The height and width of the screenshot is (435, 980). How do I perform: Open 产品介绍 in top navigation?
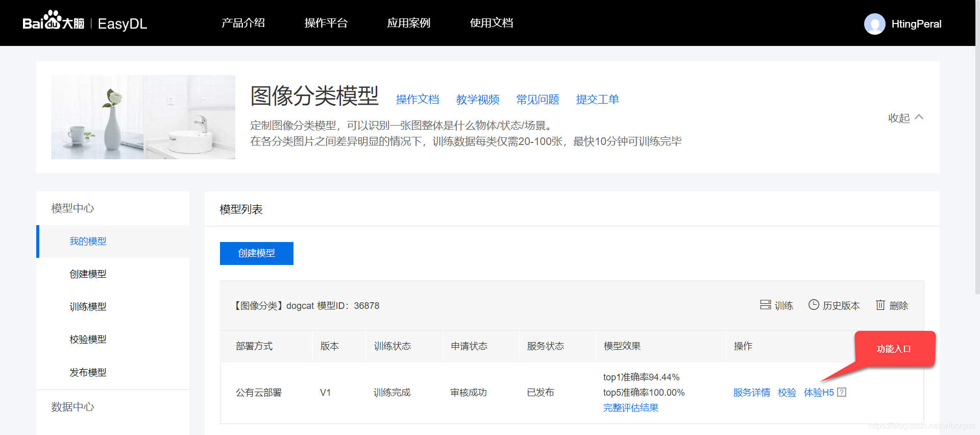click(x=243, y=23)
